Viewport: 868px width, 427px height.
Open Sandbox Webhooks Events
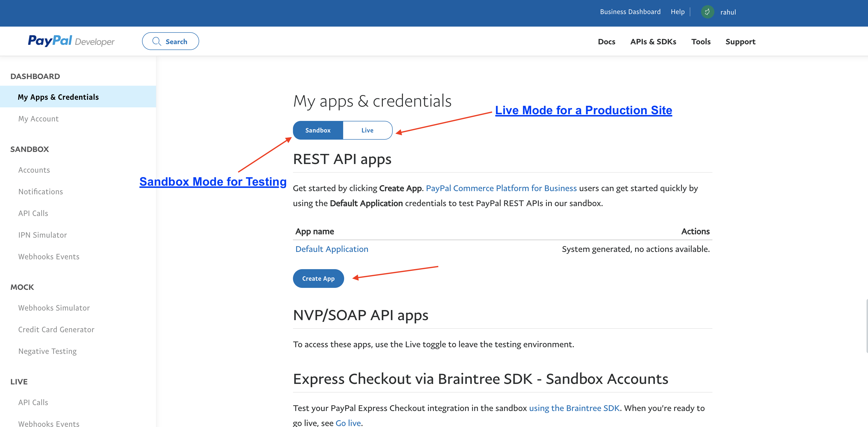(49, 256)
